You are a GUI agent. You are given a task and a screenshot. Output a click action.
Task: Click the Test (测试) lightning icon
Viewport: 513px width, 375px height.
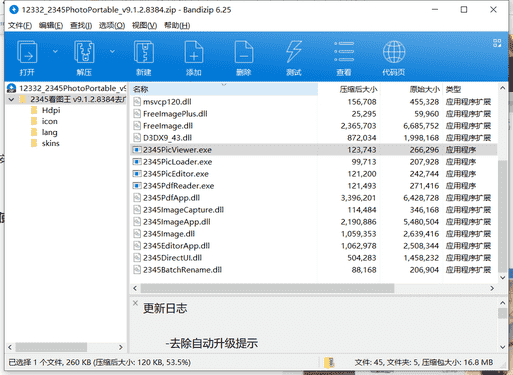point(294,52)
